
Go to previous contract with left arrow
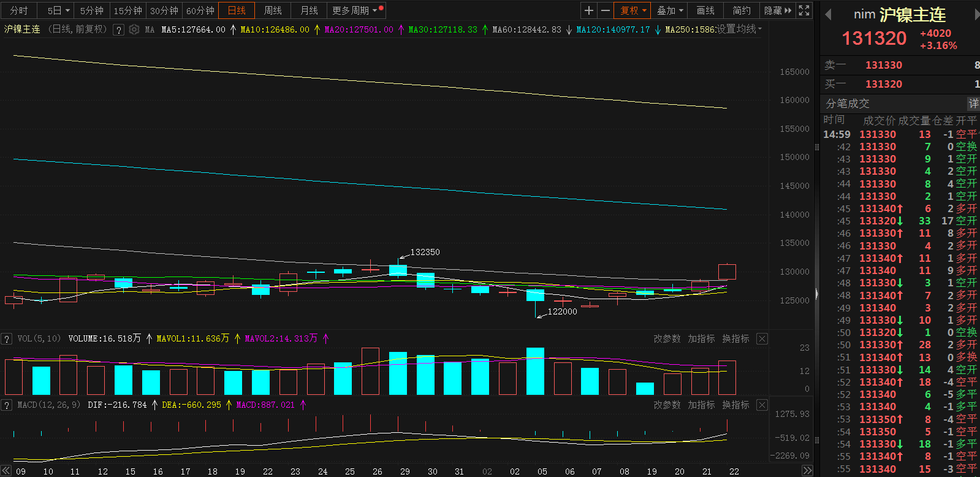828,15
